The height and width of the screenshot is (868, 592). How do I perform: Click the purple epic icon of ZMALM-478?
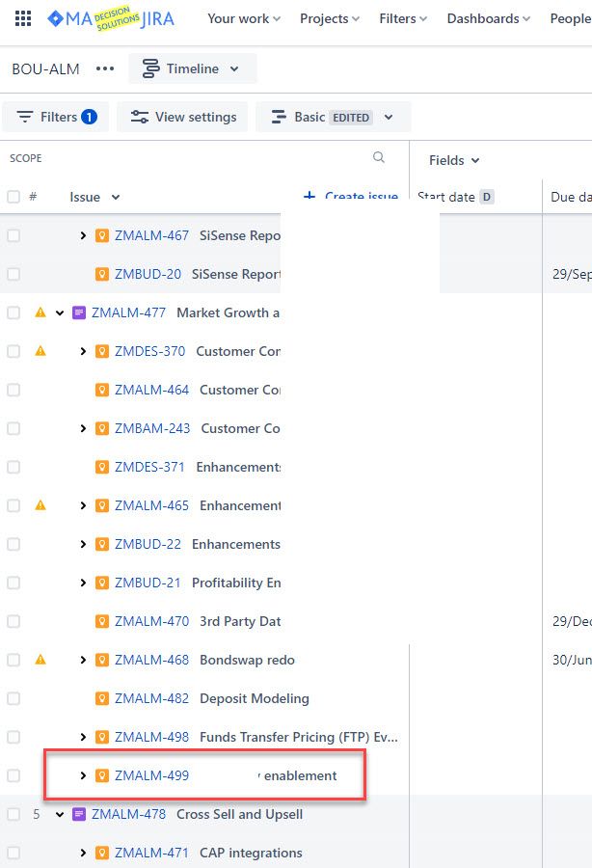click(x=79, y=814)
